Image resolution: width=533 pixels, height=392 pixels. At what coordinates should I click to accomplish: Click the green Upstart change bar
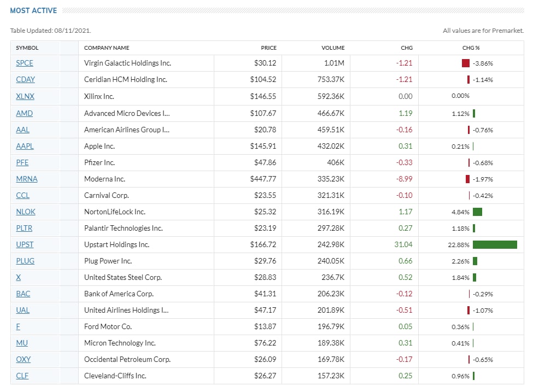[x=495, y=245]
